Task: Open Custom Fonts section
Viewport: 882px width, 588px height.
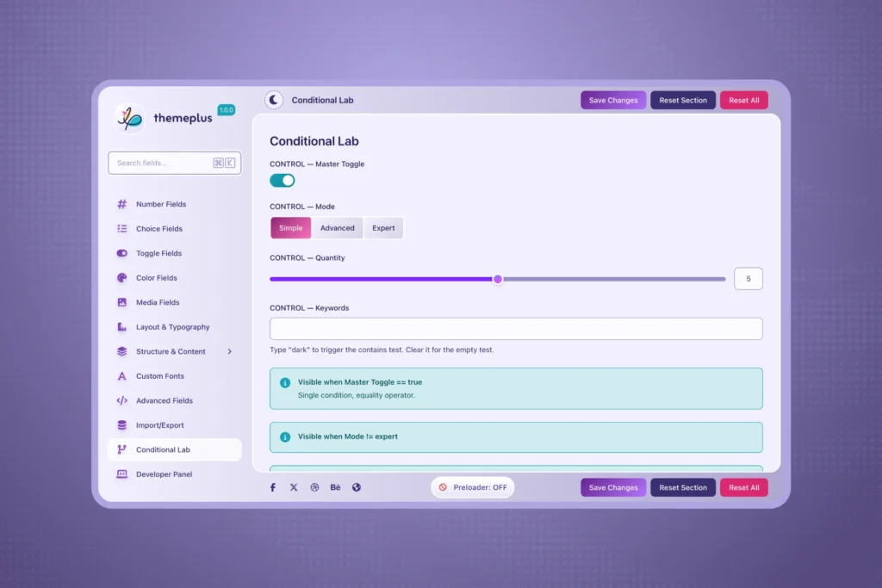Action: click(x=174, y=376)
